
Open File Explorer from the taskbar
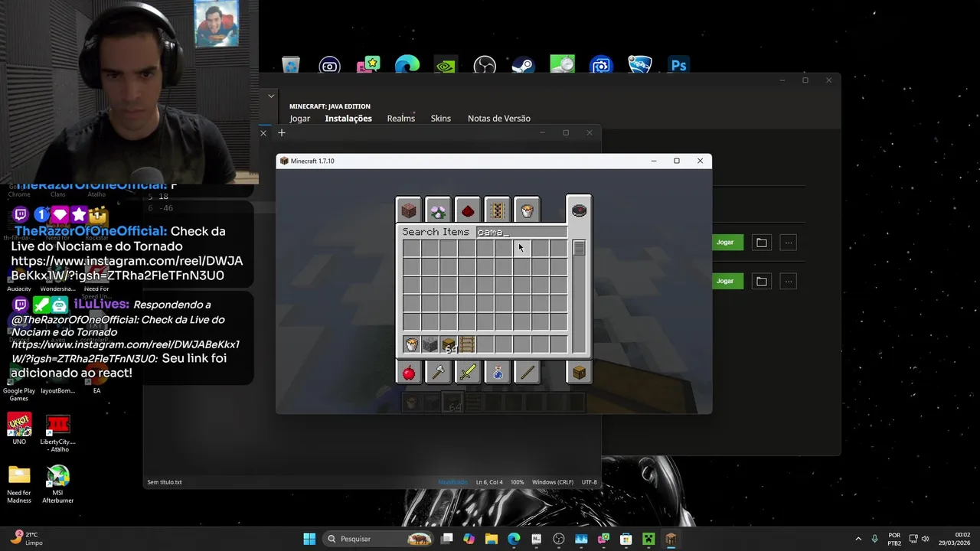pyautogui.click(x=491, y=539)
